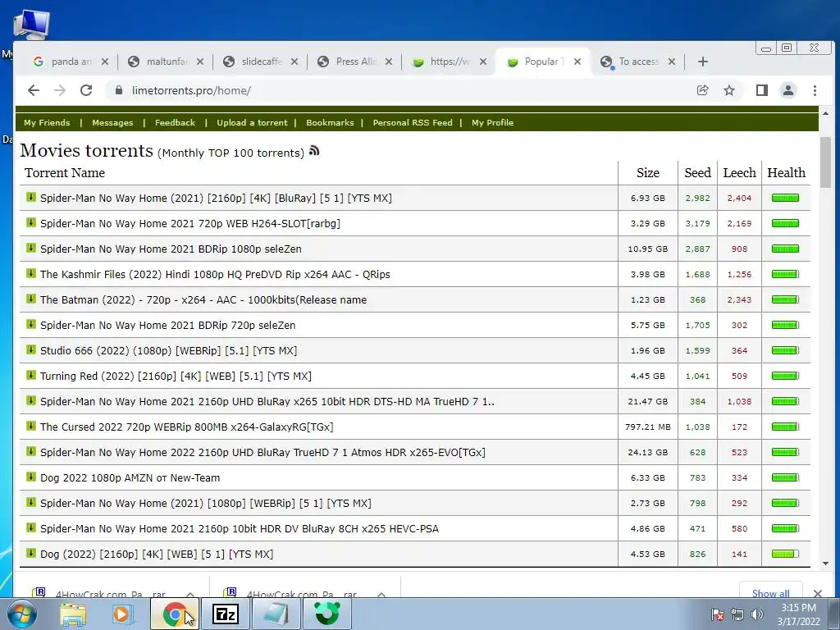Click download icon for Studio 666 row
The width and height of the screenshot is (840, 630).
coord(31,349)
